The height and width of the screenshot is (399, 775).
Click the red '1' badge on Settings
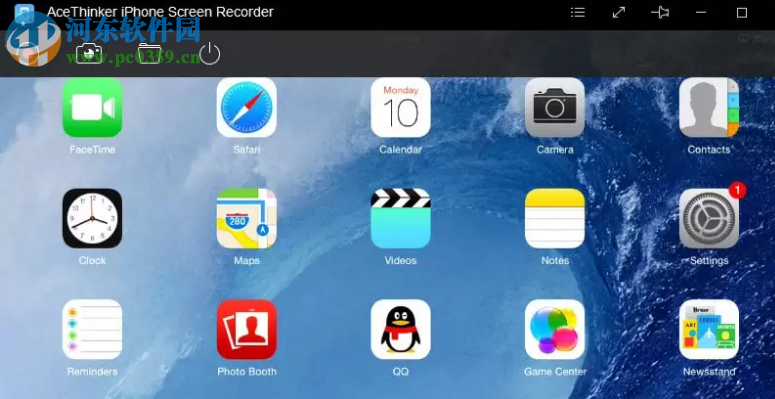click(x=737, y=190)
